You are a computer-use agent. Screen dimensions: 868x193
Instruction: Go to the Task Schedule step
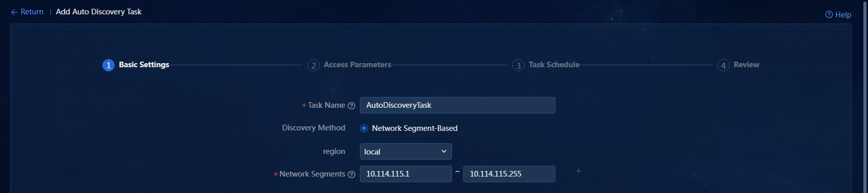point(554,65)
